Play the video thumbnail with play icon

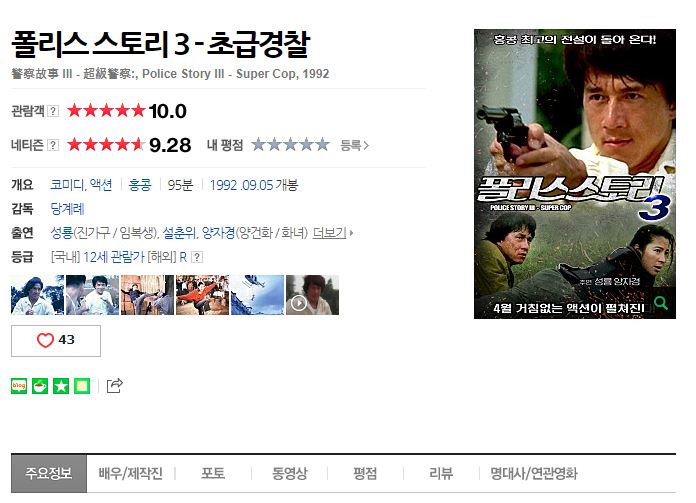[x=312, y=295]
